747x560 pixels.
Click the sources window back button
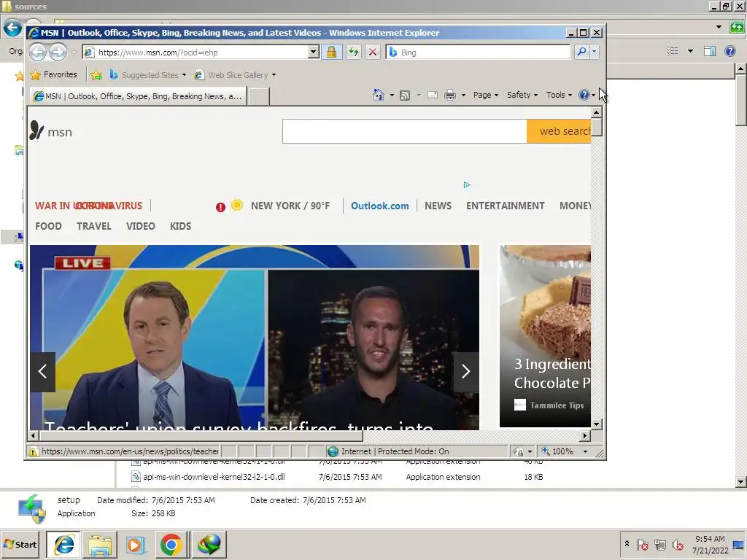12,28
